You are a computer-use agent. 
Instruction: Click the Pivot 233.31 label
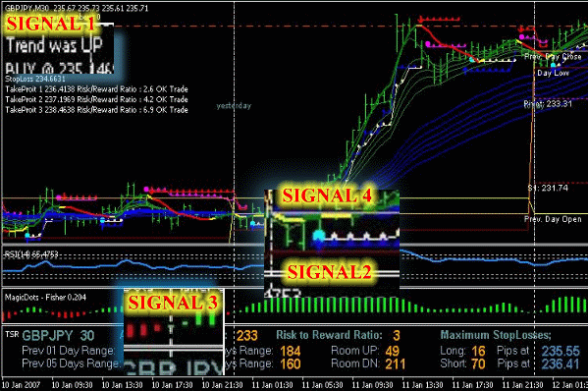click(x=548, y=104)
